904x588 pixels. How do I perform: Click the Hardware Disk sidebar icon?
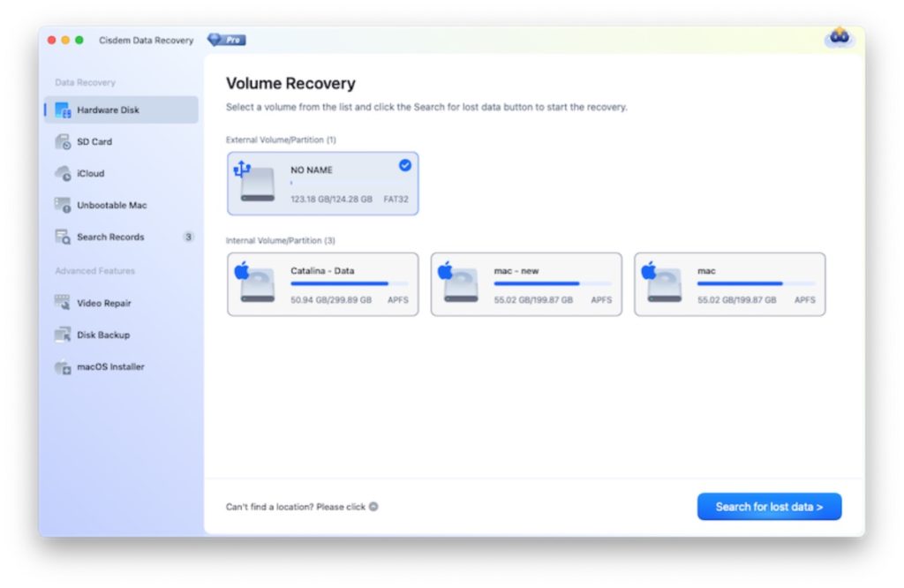click(63, 110)
